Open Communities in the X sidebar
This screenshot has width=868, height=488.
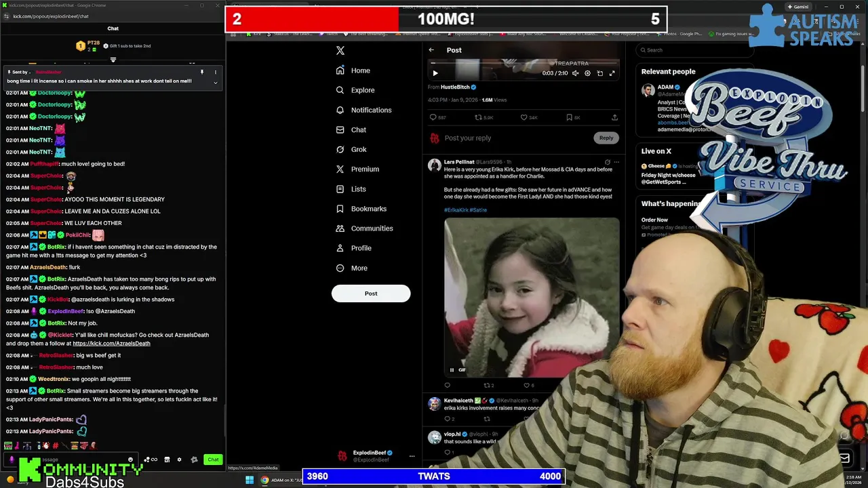pyautogui.click(x=365, y=228)
